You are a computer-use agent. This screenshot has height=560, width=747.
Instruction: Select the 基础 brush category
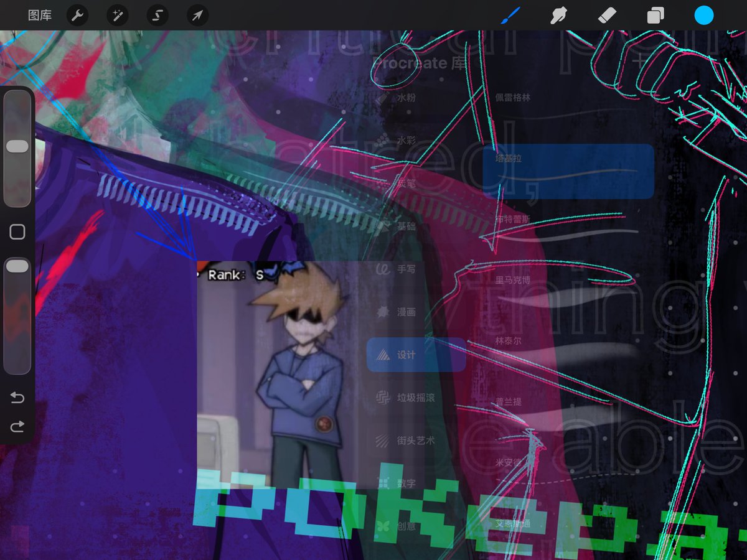416,226
